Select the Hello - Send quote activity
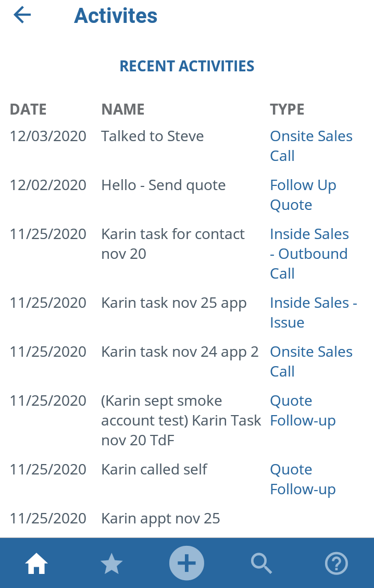 pyautogui.click(x=163, y=185)
